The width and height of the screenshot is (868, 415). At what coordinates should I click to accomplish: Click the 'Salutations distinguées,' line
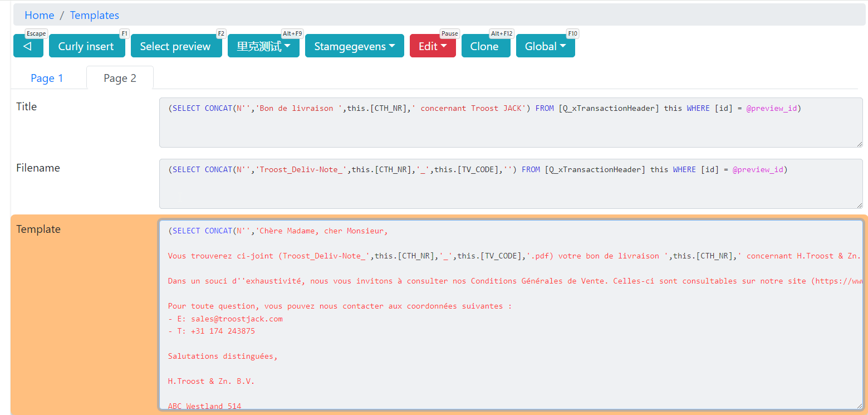coord(223,356)
